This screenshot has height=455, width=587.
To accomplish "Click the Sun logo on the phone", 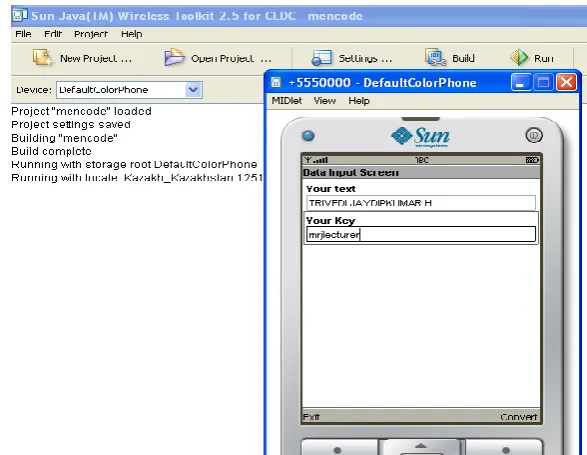I will pos(420,137).
